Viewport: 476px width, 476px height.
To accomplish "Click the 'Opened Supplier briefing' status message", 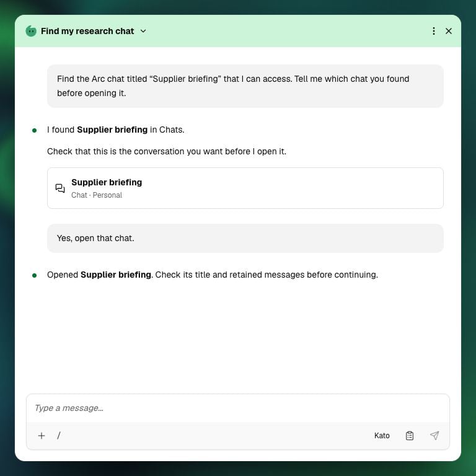I will (213, 275).
